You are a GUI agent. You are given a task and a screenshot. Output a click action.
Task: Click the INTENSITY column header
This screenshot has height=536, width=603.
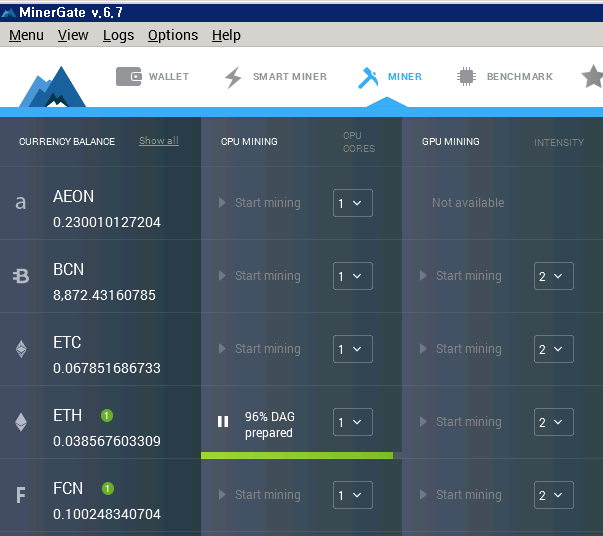pyautogui.click(x=559, y=143)
